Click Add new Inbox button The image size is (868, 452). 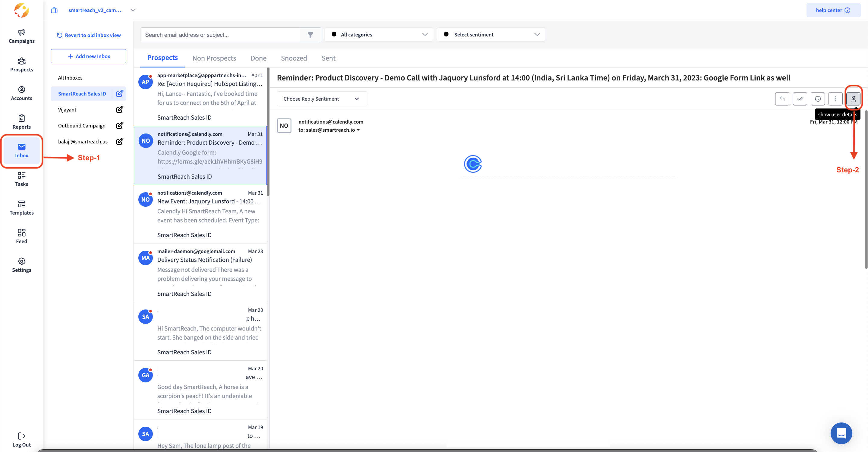(88, 56)
